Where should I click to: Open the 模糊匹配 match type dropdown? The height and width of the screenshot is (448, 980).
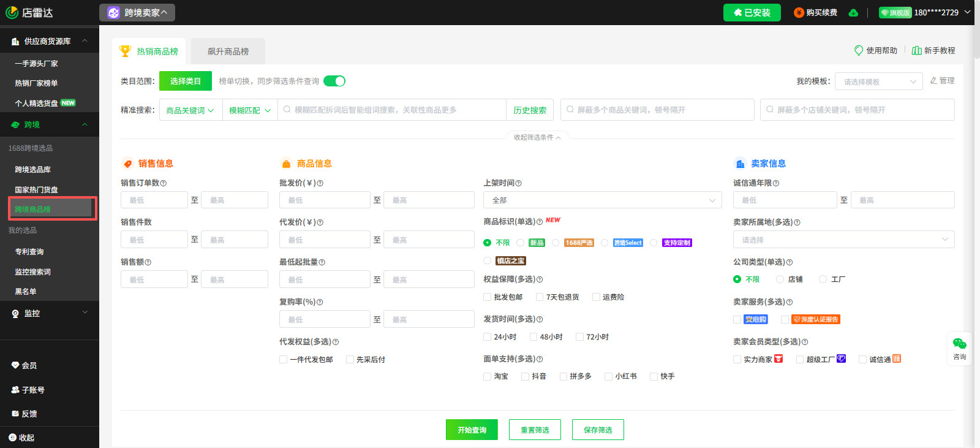(250, 110)
